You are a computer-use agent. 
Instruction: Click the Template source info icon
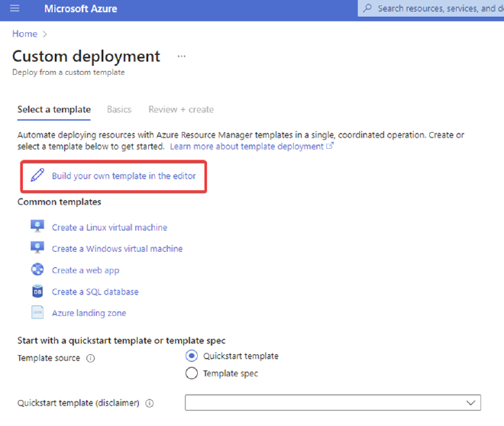91,358
